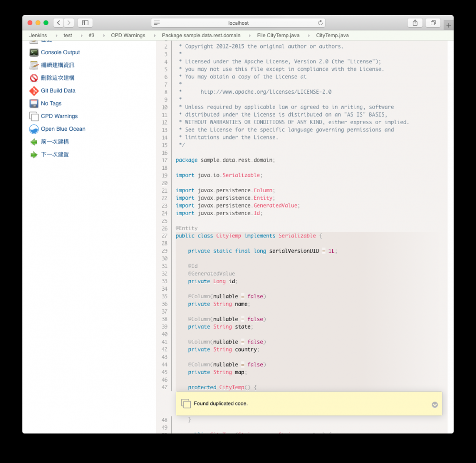This screenshot has height=463, width=476.
Task: Open CPD Warnings via its clipboard icon
Action: pyautogui.click(x=34, y=116)
